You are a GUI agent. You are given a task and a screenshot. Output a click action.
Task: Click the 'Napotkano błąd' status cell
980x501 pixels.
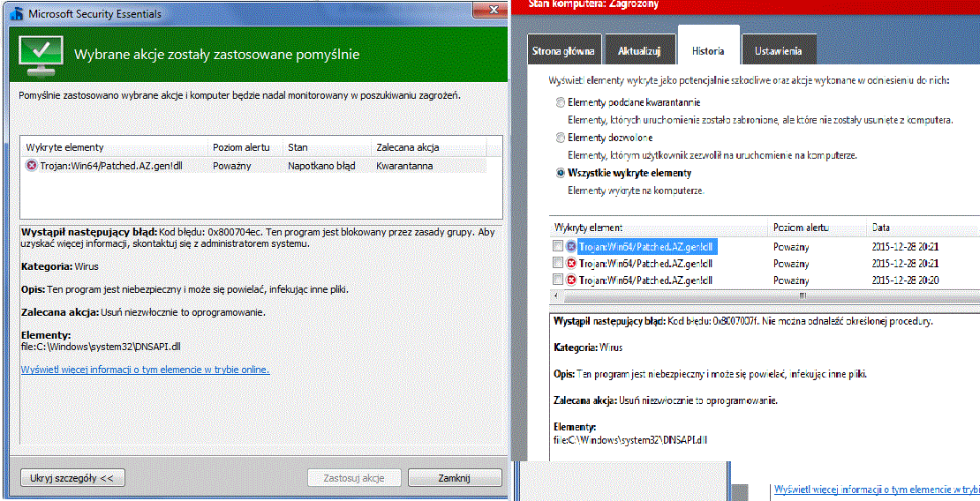click(321, 166)
